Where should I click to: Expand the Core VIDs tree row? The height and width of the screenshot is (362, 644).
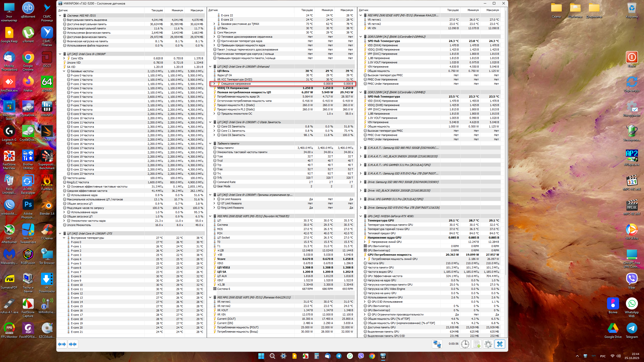pyautogui.click(x=64, y=58)
